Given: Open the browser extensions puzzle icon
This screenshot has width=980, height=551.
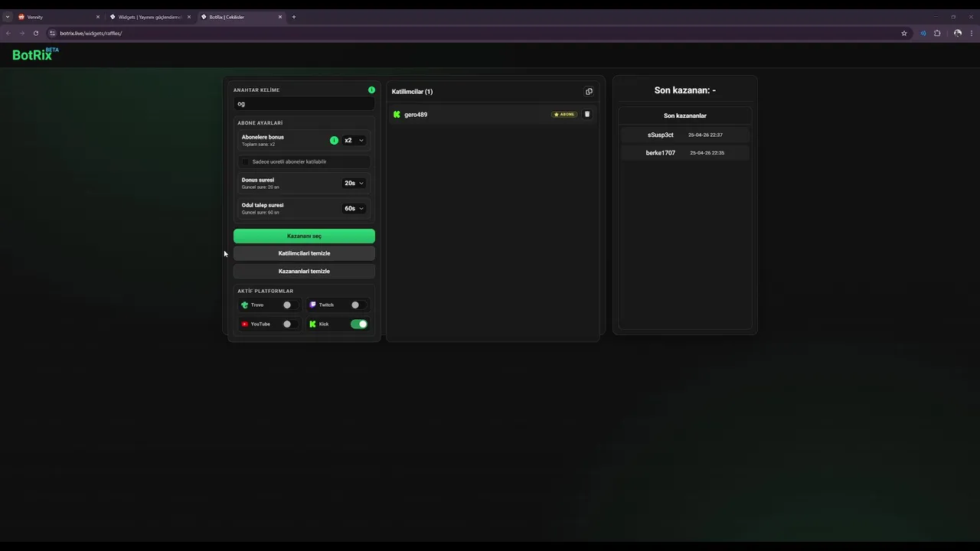Looking at the screenshot, I should [x=937, y=34].
